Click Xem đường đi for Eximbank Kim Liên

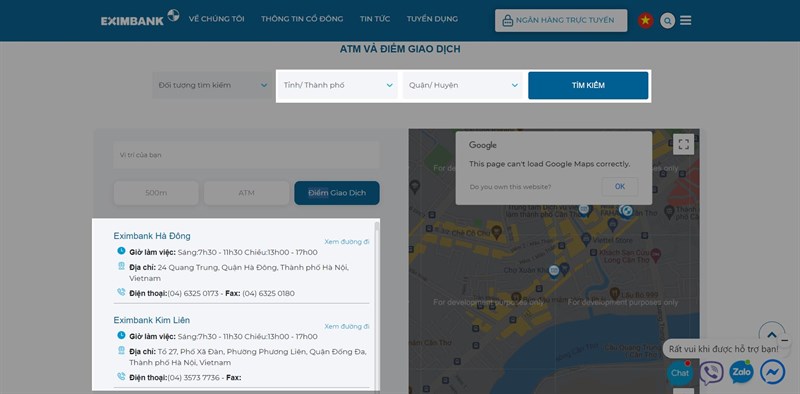pyautogui.click(x=347, y=326)
